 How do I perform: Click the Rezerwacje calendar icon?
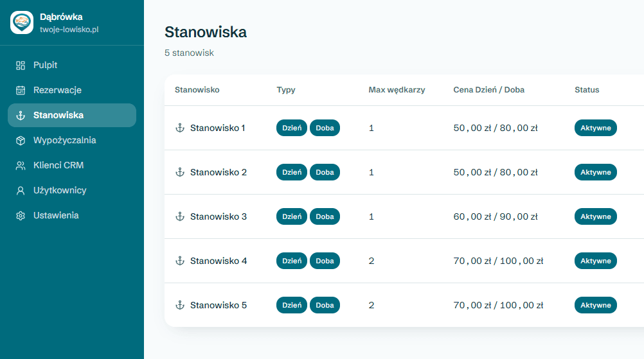point(21,91)
